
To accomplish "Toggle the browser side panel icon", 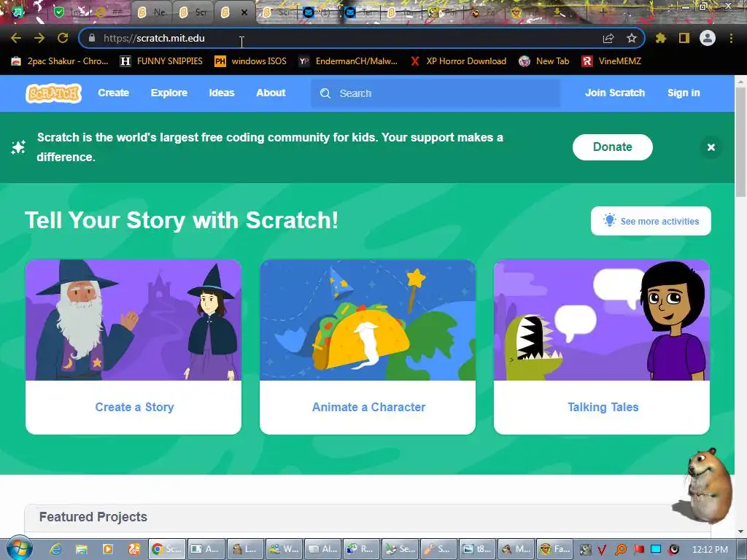I will [x=684, y=38].
